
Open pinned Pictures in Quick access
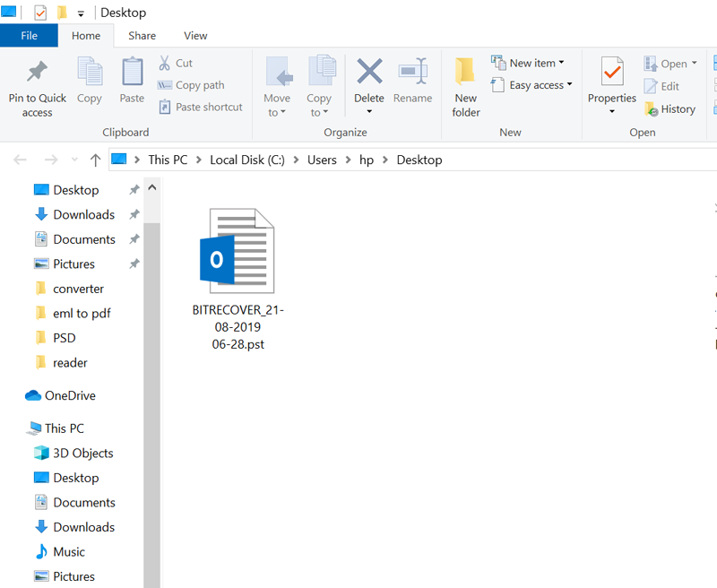(x=73, y=264)
